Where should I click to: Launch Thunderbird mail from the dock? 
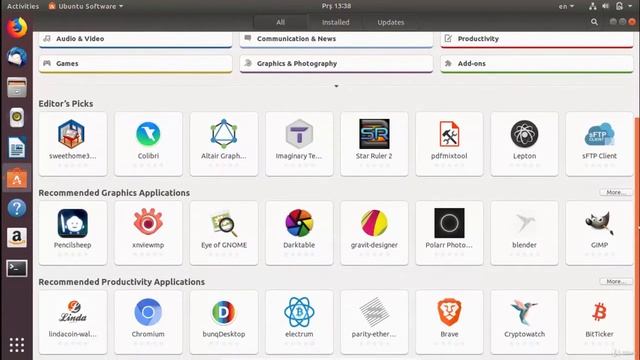click(17, 57)
